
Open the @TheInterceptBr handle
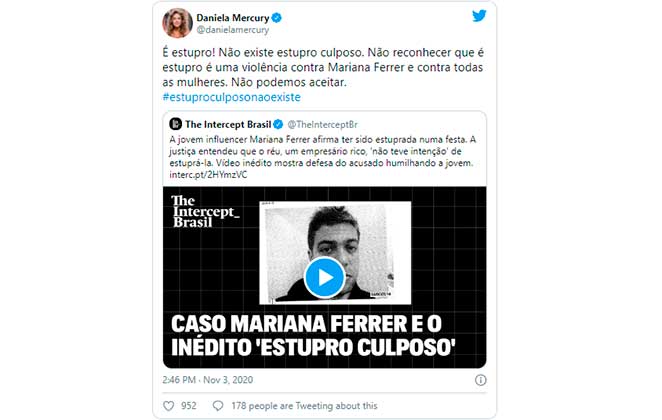click(x=323, y=125)
